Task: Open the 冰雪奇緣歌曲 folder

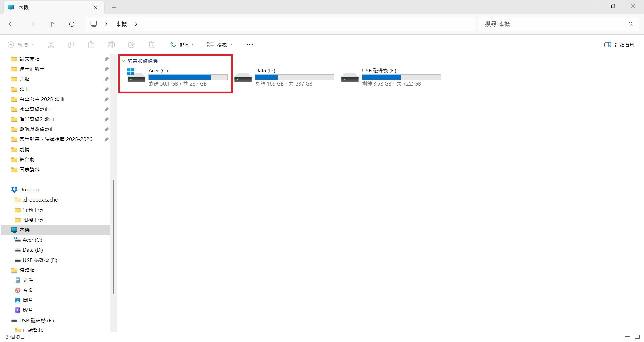Action: 34,109
